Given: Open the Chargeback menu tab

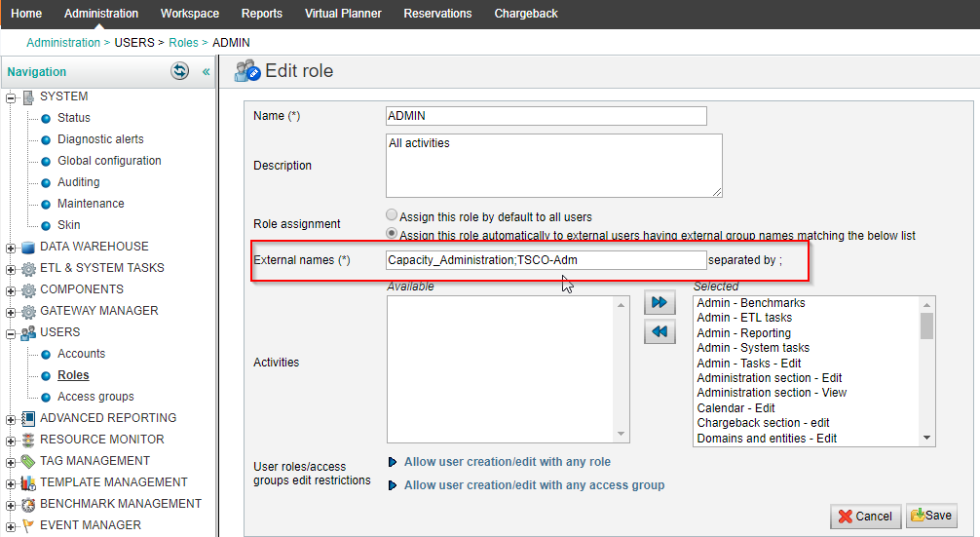Looking at the screenshot, I should coord(526,14).
